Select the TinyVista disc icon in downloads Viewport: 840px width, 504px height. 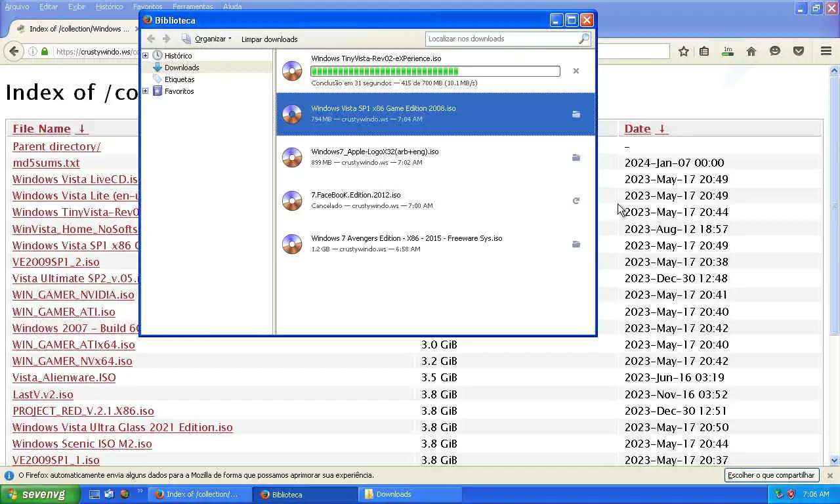point(292,71)
